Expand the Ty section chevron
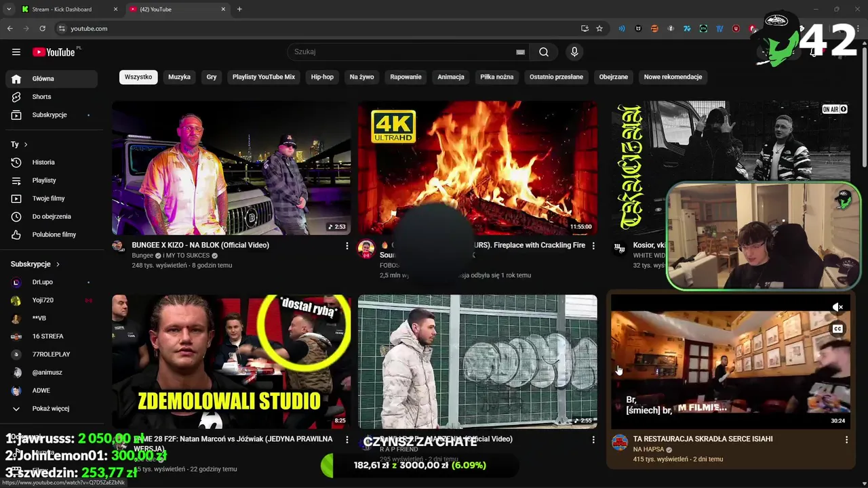This screenshot has width=868, height=488. pyautogui.click(x=26, y=144)
